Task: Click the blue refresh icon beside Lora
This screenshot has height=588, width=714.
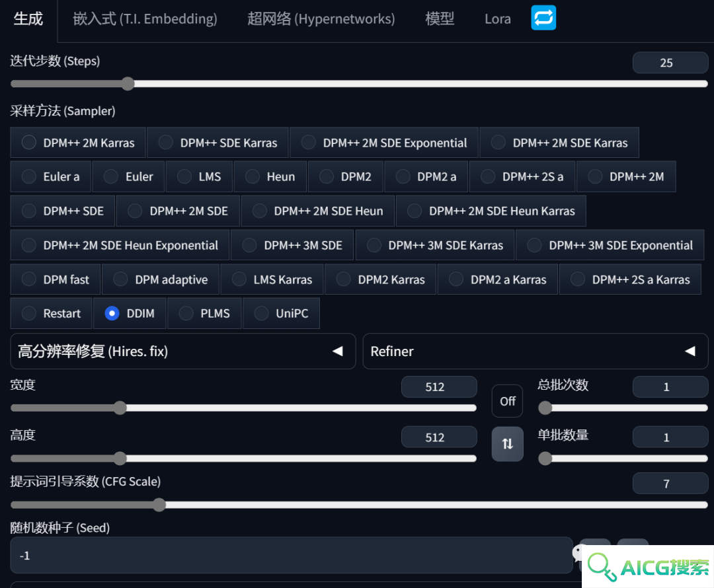Action: coord(543,18)
